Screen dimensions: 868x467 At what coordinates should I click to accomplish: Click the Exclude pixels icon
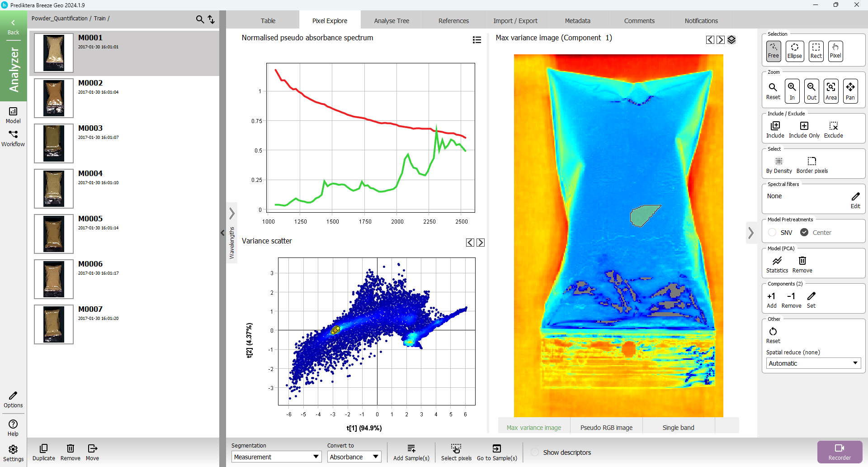click(833, 129)
